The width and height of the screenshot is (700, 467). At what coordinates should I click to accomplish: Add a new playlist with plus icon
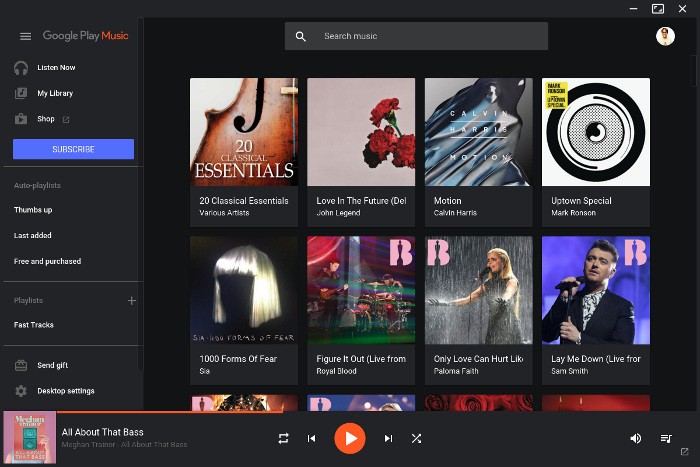(x=131, y=300)
